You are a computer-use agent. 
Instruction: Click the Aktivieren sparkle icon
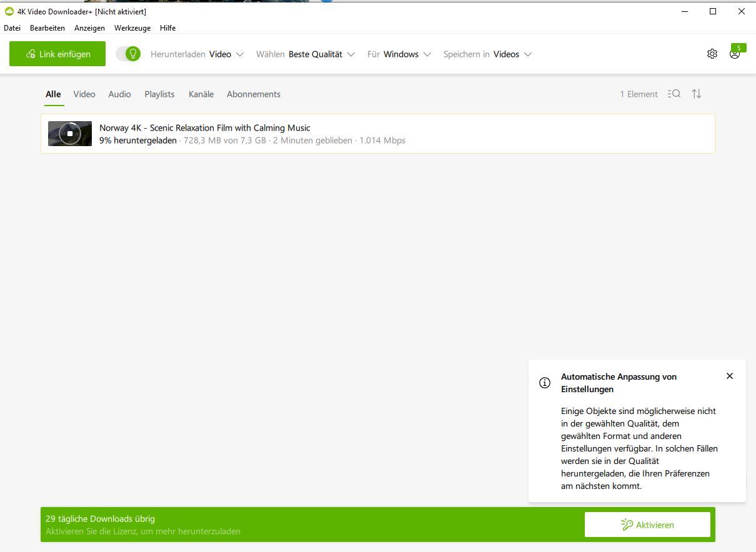627,525
